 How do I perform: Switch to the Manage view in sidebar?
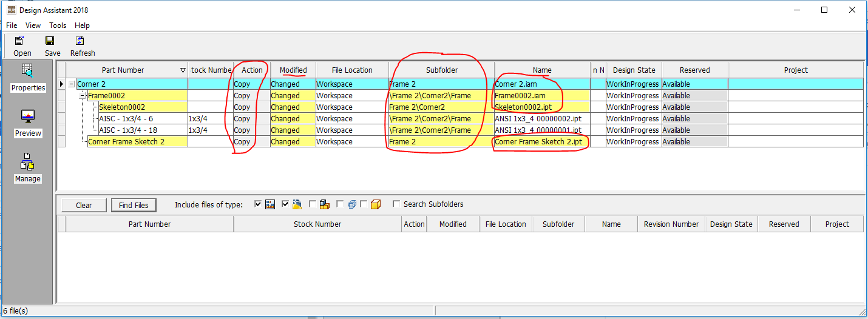[x=28, y=169]
